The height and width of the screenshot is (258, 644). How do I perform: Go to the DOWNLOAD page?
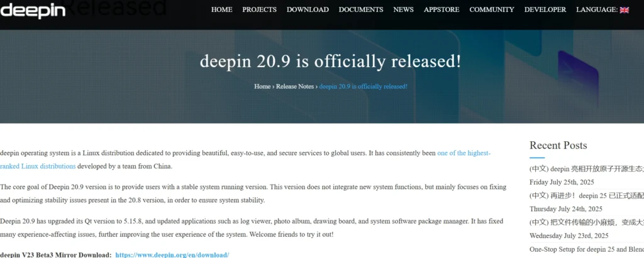tap(308, 9)
